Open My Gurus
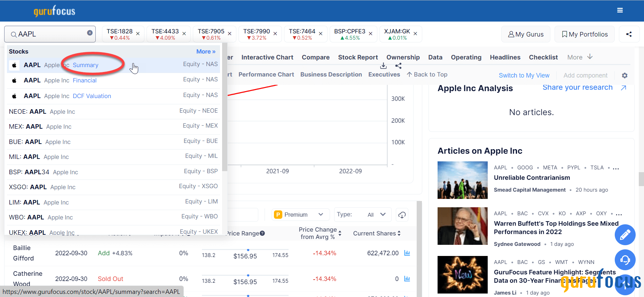Viewport: 644px width, 297px height. coord(526,34)
